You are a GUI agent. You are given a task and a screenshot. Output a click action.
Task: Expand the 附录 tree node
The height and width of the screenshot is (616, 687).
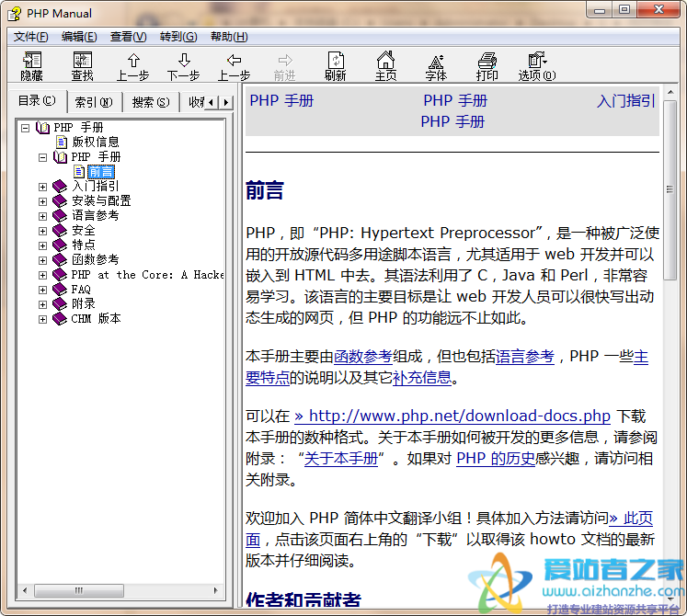pos(42,304)
